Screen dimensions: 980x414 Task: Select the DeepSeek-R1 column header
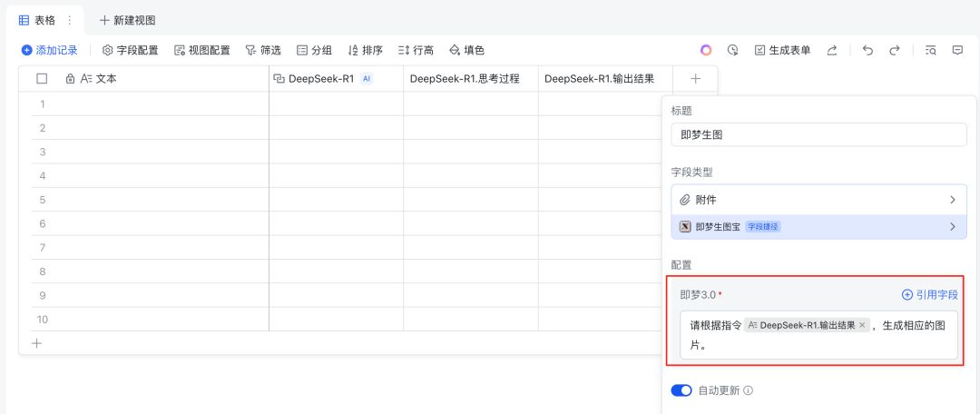coord(337,79)
